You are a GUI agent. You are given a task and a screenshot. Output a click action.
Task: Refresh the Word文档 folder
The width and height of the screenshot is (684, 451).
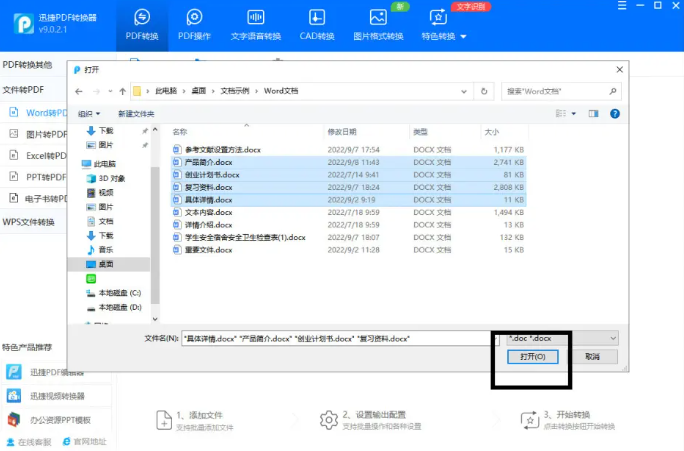(x=484, y=91)
